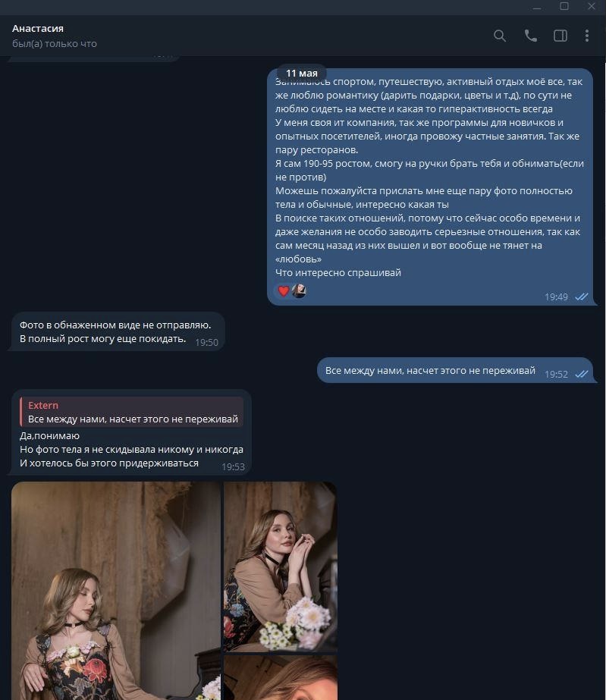Select the 'Фото в обнаженном виде' message
Viewport: 606px width, 700px height.
pos(116,331)
